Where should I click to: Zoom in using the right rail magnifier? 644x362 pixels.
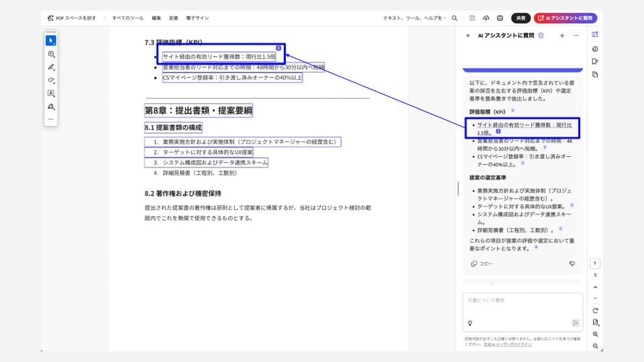point(595,334)
